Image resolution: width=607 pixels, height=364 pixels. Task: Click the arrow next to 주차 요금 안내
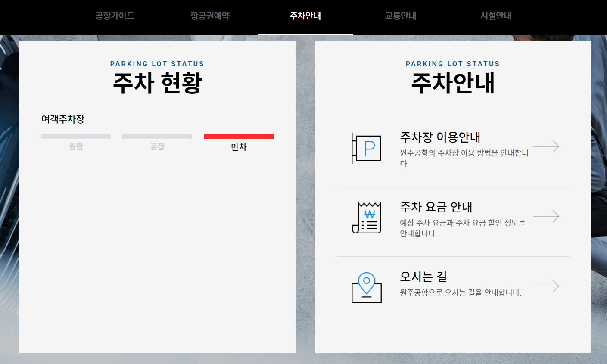[546, 216]
